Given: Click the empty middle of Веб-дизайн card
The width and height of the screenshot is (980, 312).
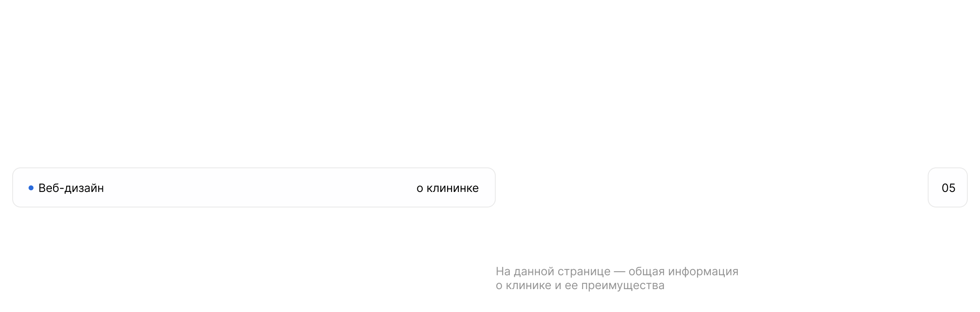Looking at the screenshot, I should (x=257, y=188).
